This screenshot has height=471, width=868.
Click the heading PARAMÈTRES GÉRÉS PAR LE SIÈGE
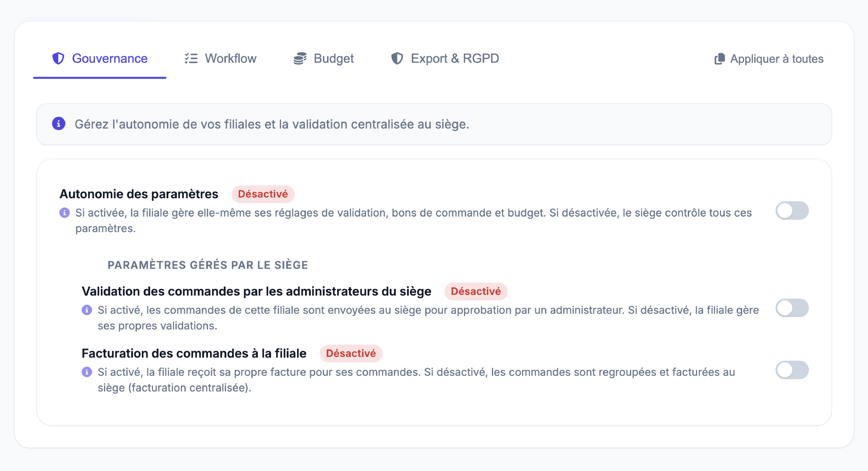[x=208, y=265]
